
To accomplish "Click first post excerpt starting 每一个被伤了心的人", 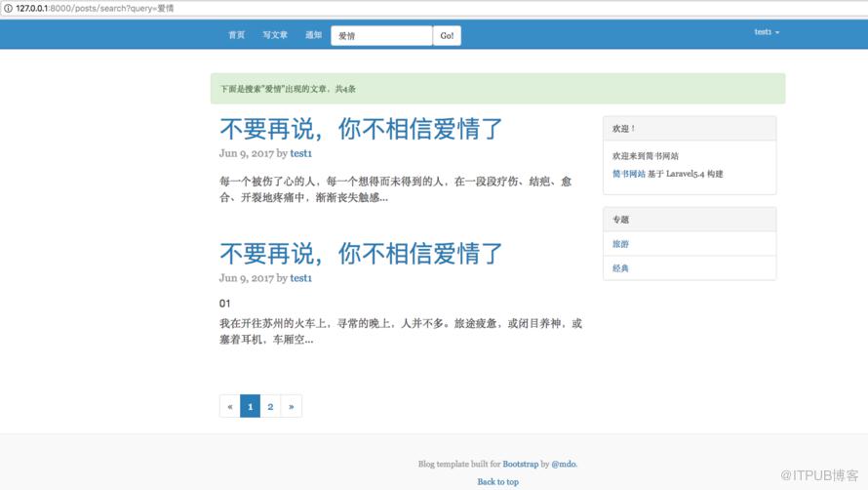I will tap(395, 189).
